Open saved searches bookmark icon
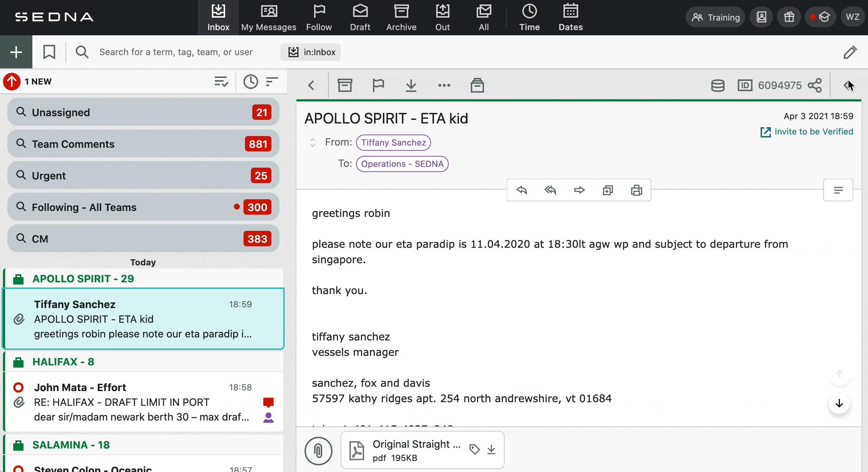868x472 pixels. [x=49, y=52]
